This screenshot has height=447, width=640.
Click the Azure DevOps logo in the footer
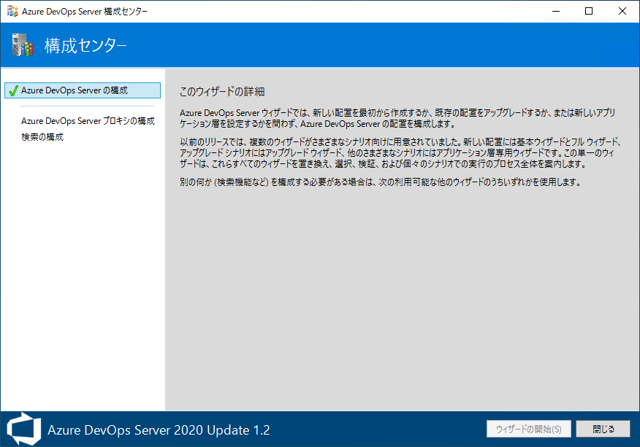coord(24,429)
